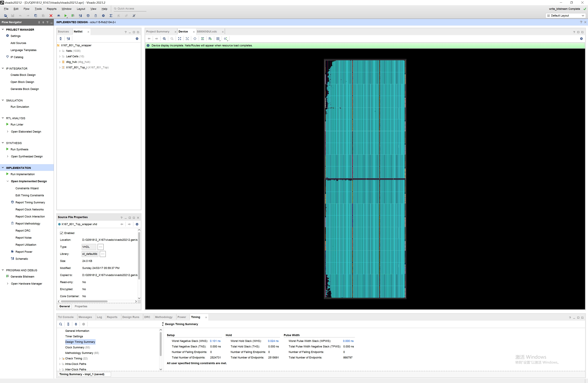Click the Generate Bitstream toolbar icon
Screen dimensions: 588x383
tap(73, 16)
